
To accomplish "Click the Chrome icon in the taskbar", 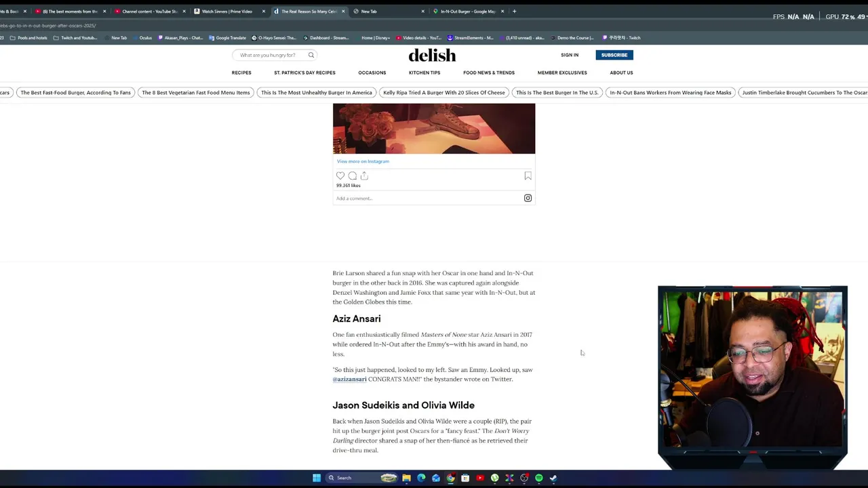I will click(450, 478).
